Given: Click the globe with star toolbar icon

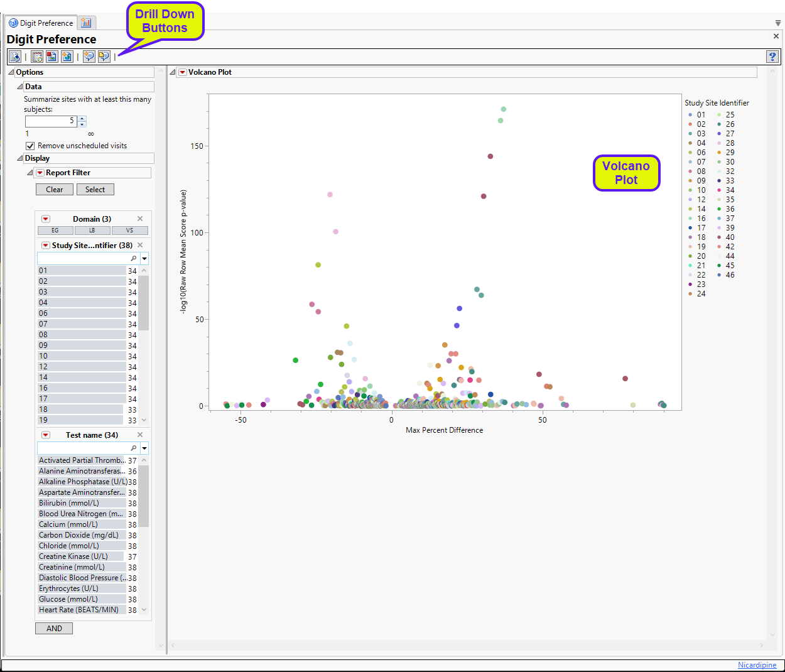Looking at the screenshot, I should (67, 57).
